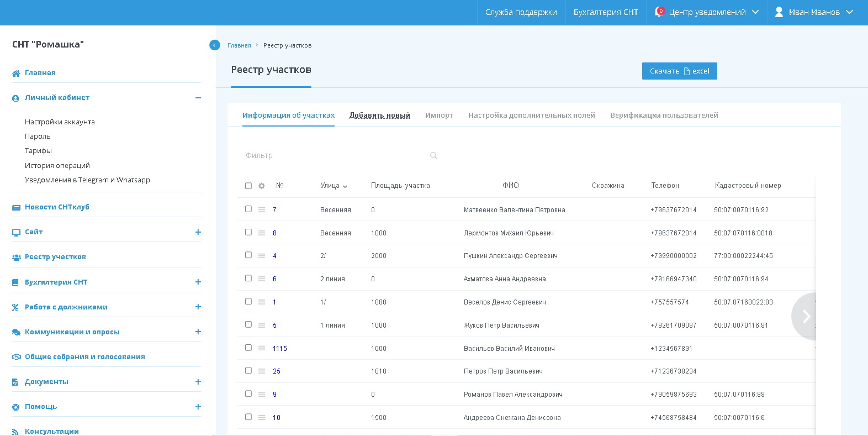Click the drag handle for Романов row

pos(262,395)
